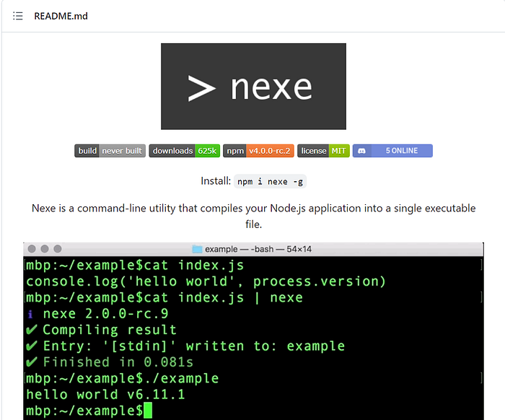Open the license MIT badge
This screenshot has width=505, height=420.
tap(323, 151)
